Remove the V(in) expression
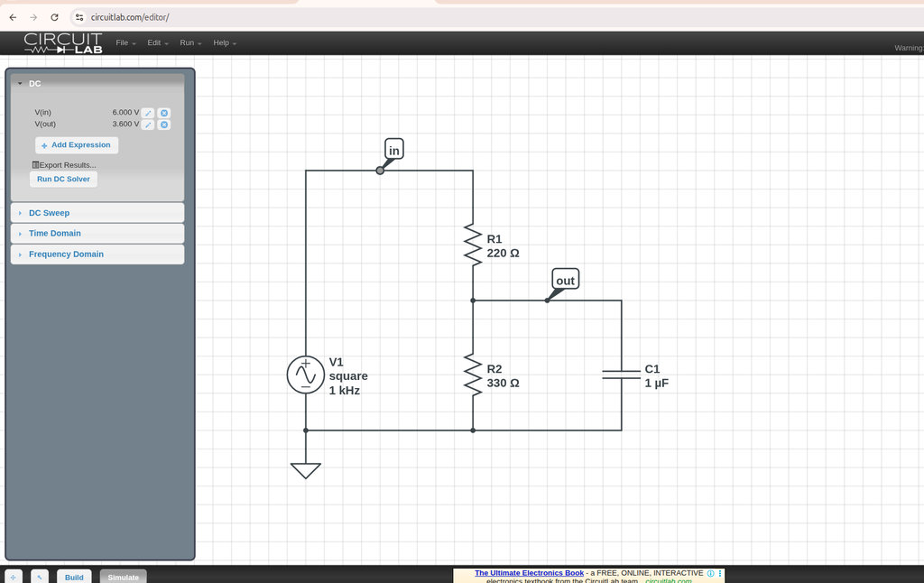This screenshot has width=924, height=583. [x=164, y=113]
